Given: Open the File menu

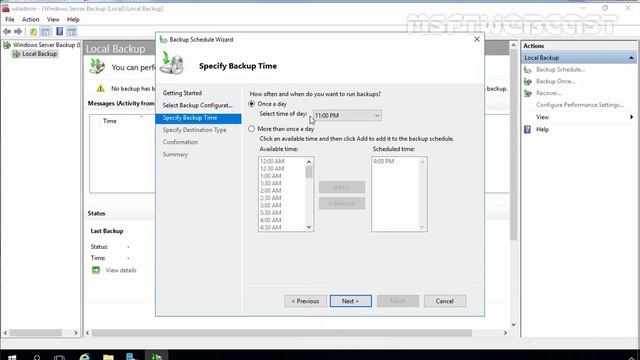Looking at the screenshot, I should coord(9,19).
